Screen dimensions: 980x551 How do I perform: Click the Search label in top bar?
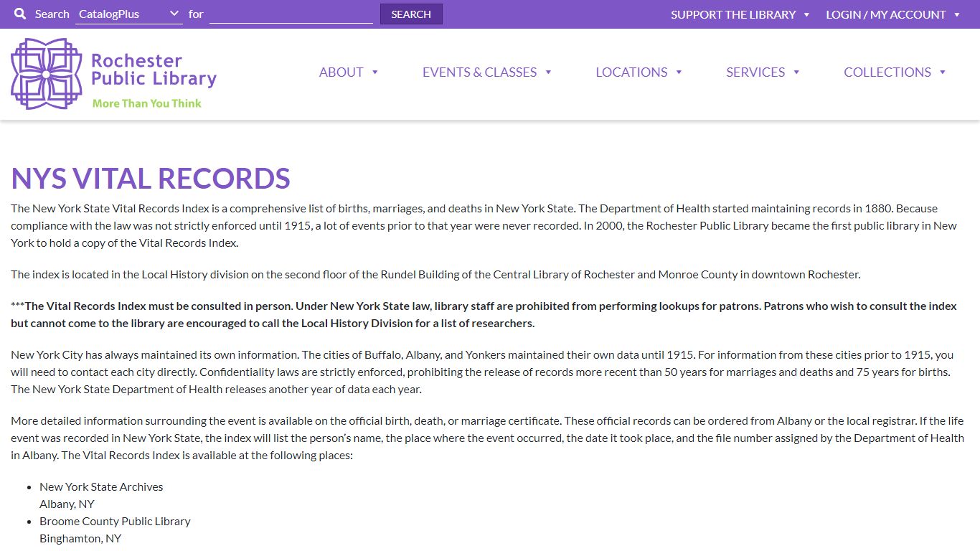click(52, 14)
